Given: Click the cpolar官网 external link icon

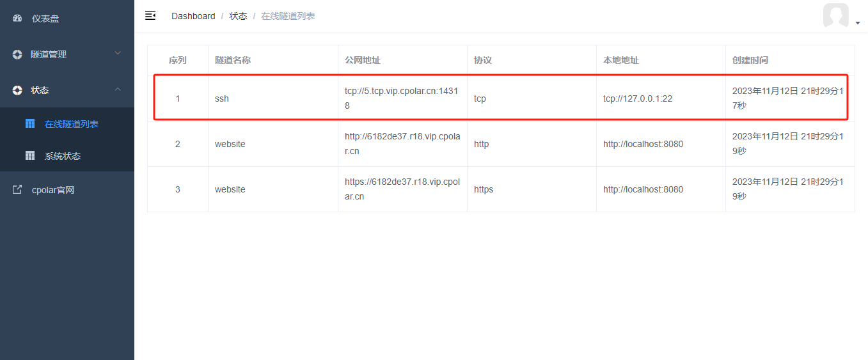Looking at the screenshot, I should [x=17, y=189].
